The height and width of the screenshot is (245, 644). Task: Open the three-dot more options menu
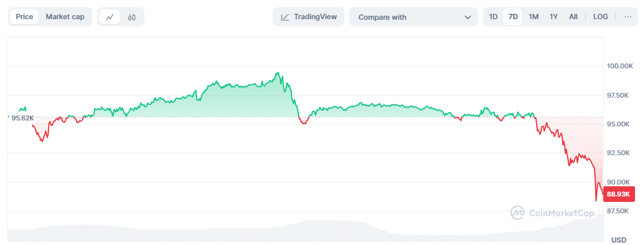pyautogui.click(x=628, y=17)
